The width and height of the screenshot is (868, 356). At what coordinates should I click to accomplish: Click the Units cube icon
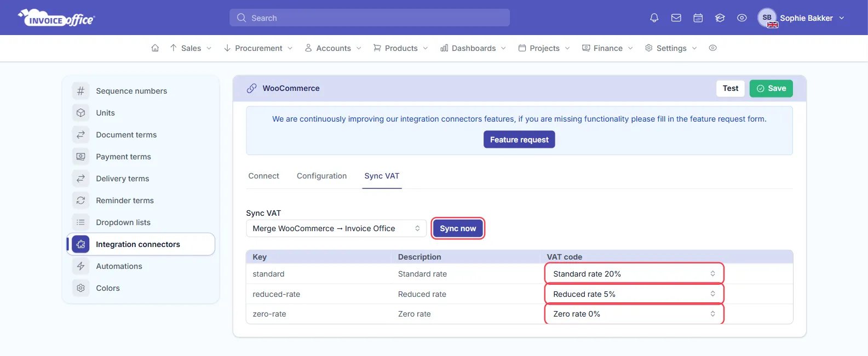[x=81, y=113]
